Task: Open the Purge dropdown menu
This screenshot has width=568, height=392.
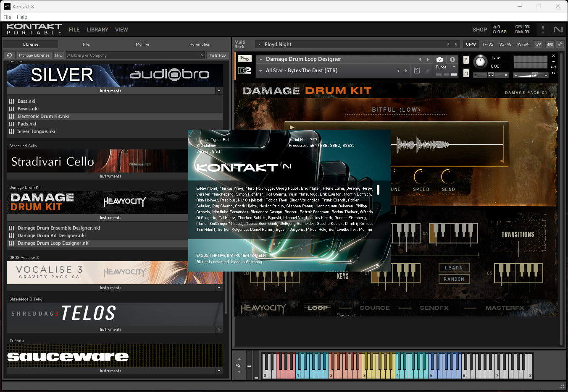Action: [x=445, y=67]
